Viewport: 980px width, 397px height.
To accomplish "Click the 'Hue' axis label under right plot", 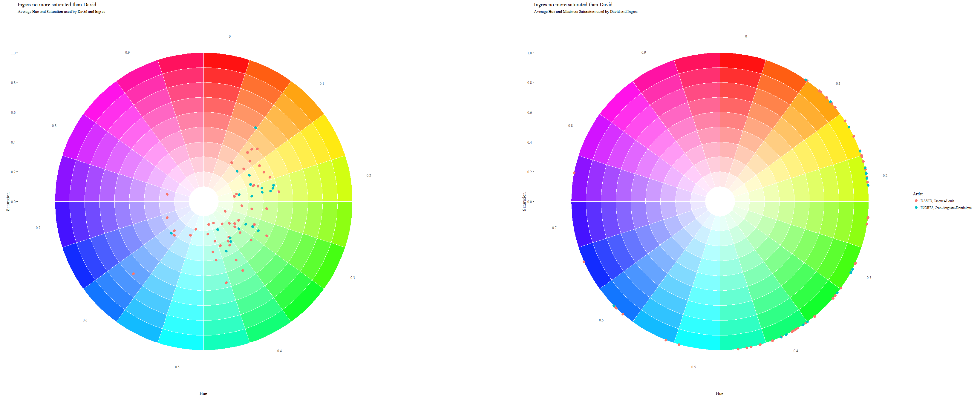I will pyautogui.click(x=719, y=393).
